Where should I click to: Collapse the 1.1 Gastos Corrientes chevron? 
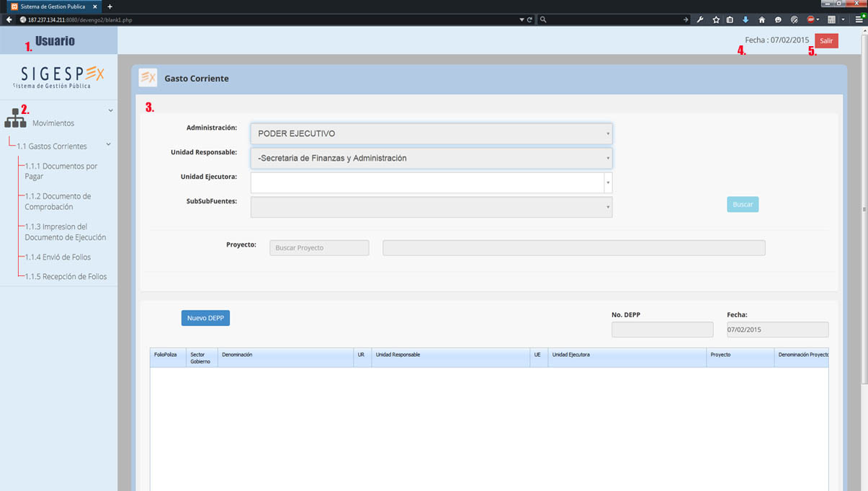point(108,144)
